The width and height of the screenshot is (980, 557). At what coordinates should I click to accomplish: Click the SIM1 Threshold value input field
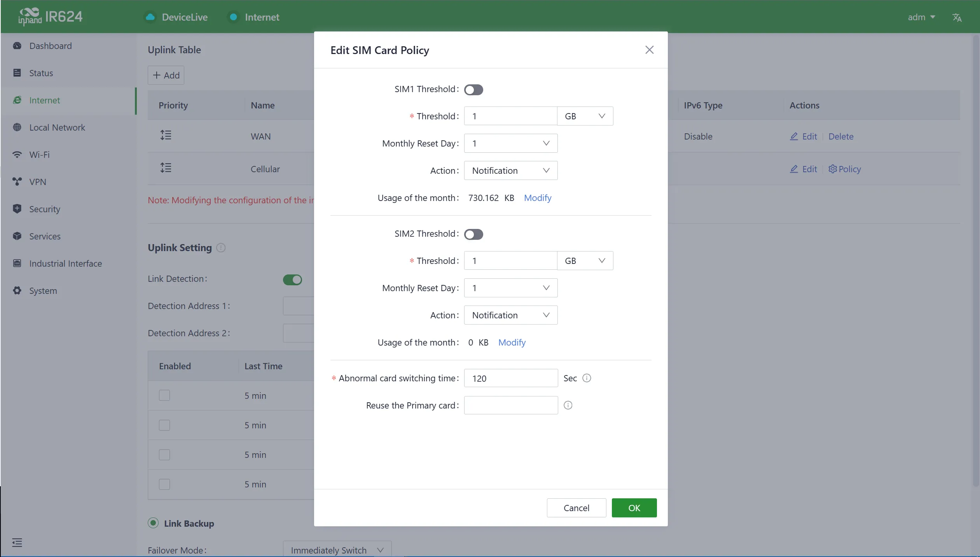511,116
